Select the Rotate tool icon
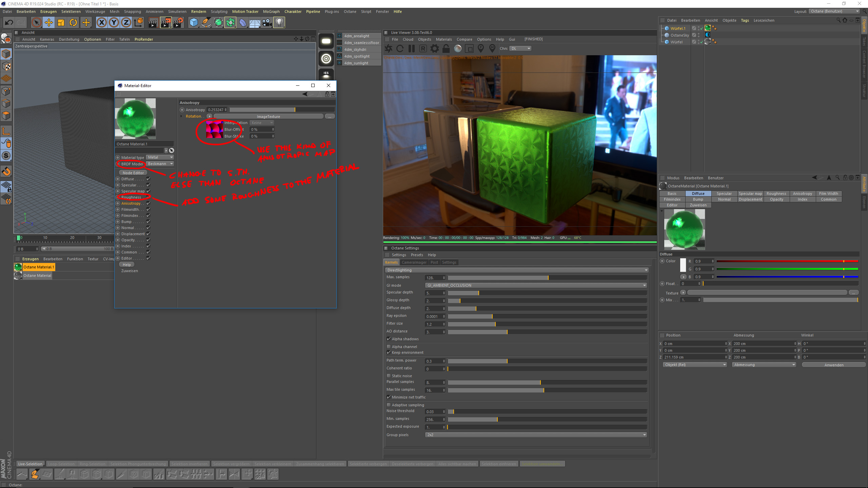 pyautogui.click(x=73, y=23)
